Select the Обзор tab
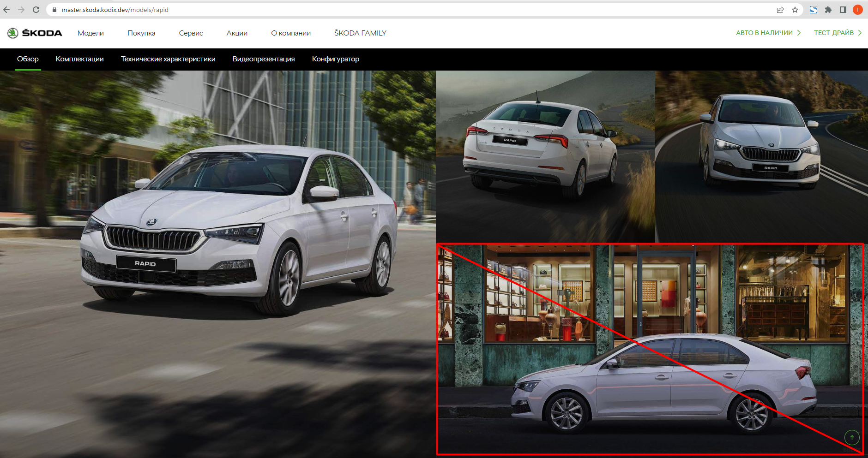The width and height of the screenshot is (868, 458). pyautogui.click(x=28, y=59)
